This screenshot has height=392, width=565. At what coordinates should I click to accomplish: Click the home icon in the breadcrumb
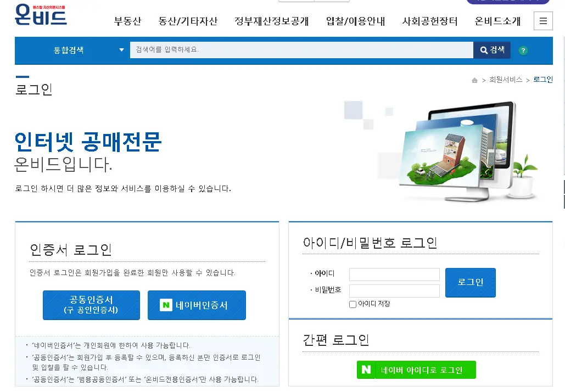474,80
